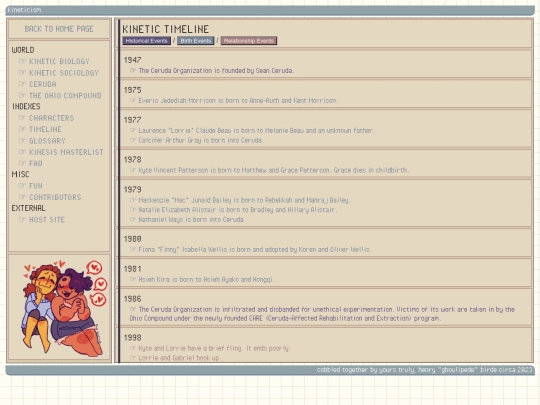The image size is (540, 405).
Task: Click the pointing-hand icon beside Glossary
Action: pos(22,140)
